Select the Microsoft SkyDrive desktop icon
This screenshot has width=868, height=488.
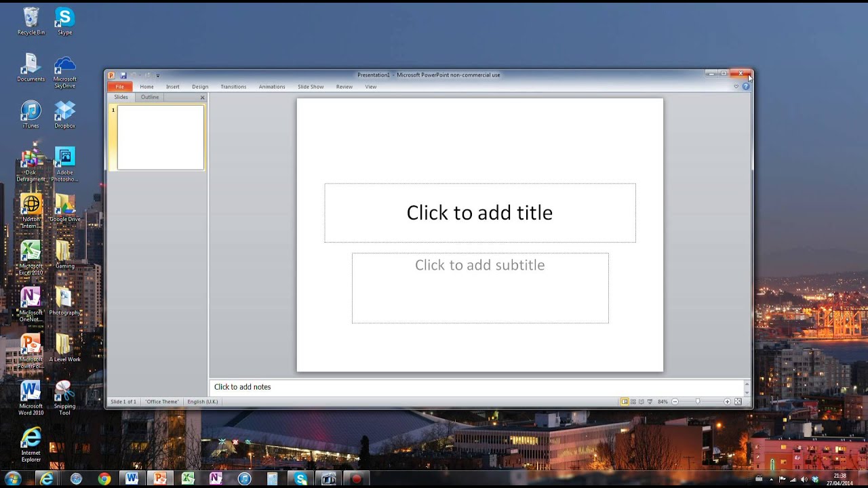click(64, 71)
